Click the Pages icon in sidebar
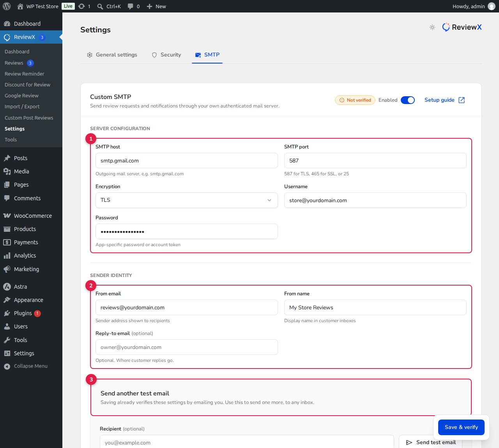Viewport: 499px width, 448px height. click(x=7, y=185)
